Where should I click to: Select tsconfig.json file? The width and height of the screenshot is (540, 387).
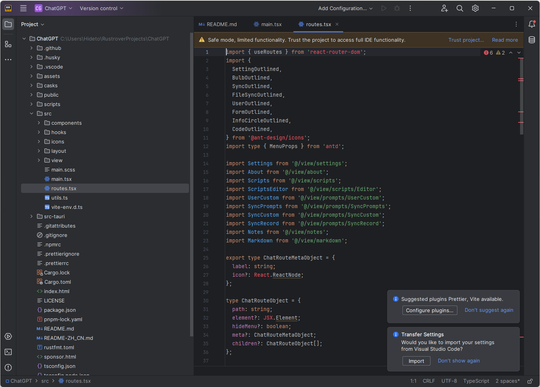click(105, 366)
